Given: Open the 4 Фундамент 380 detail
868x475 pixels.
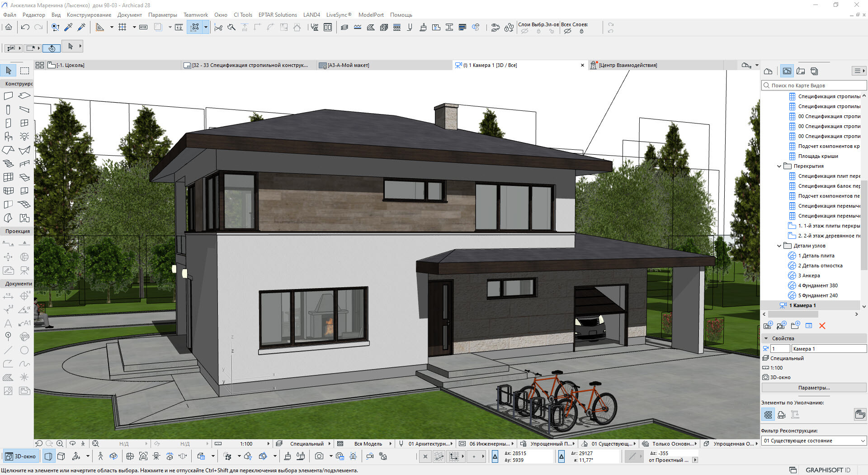Looking at the screenshot, I should [x=817, y=285].
